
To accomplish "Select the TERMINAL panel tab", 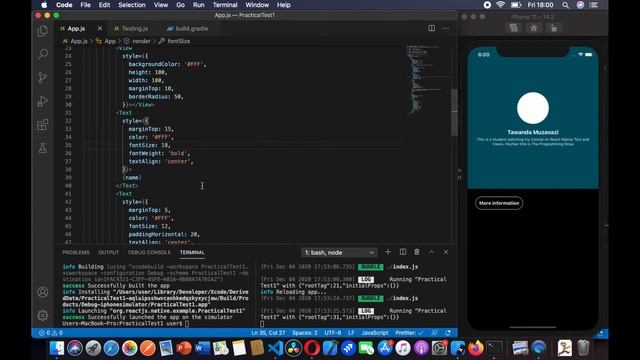I will click(x=192, y=253).
